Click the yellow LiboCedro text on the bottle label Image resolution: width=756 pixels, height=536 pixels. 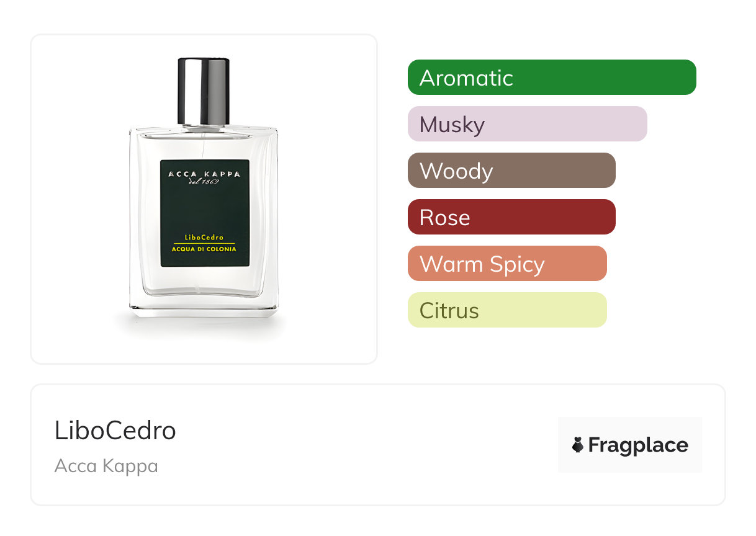(204, 238)
